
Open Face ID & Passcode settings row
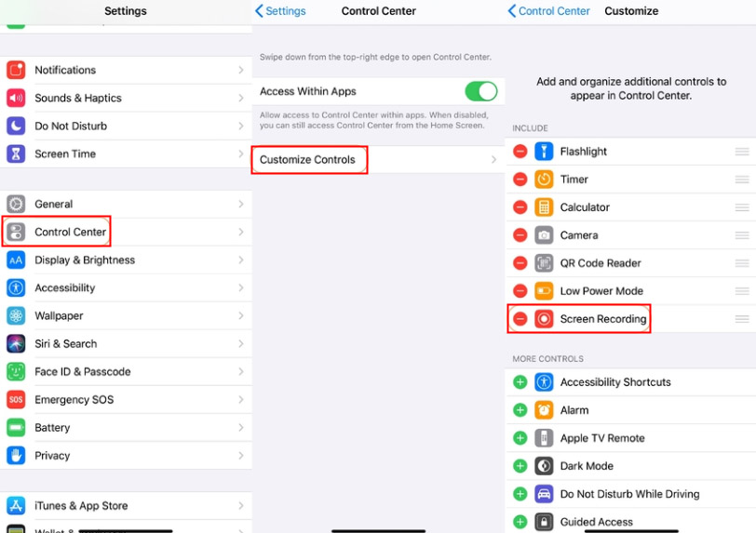(126, 371)
